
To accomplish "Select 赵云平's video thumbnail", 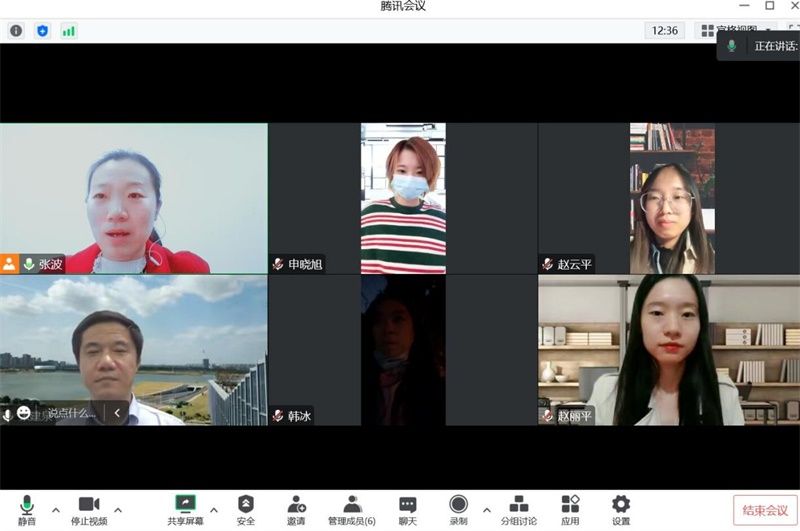I will 672,198.
